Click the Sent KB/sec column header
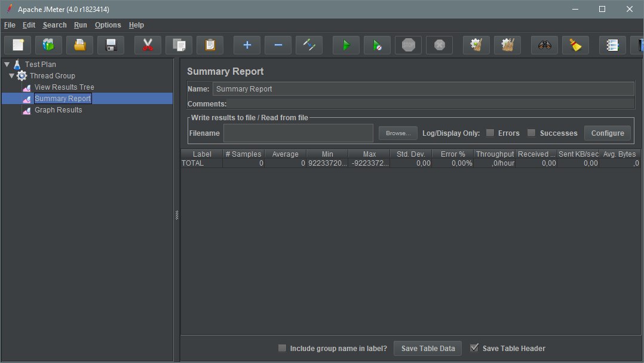Viewport: 644px width, 363px height. coord(578,154)
